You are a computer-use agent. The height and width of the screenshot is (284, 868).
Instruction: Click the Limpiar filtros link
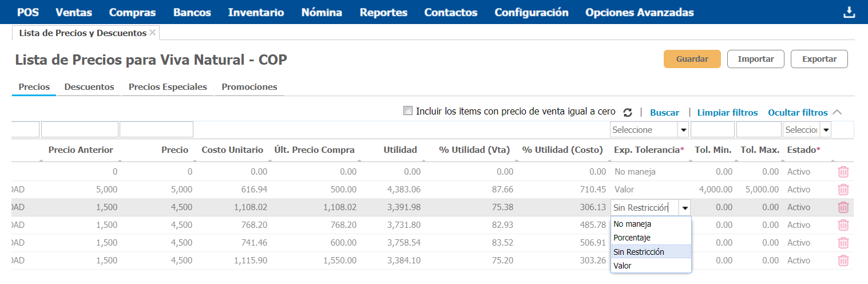pos(727,113)
